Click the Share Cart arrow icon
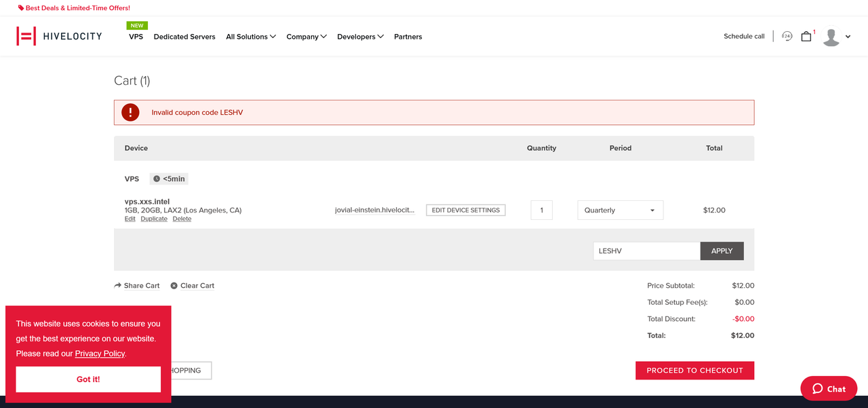This screenshot has width=868, height=408. point(118,286)
